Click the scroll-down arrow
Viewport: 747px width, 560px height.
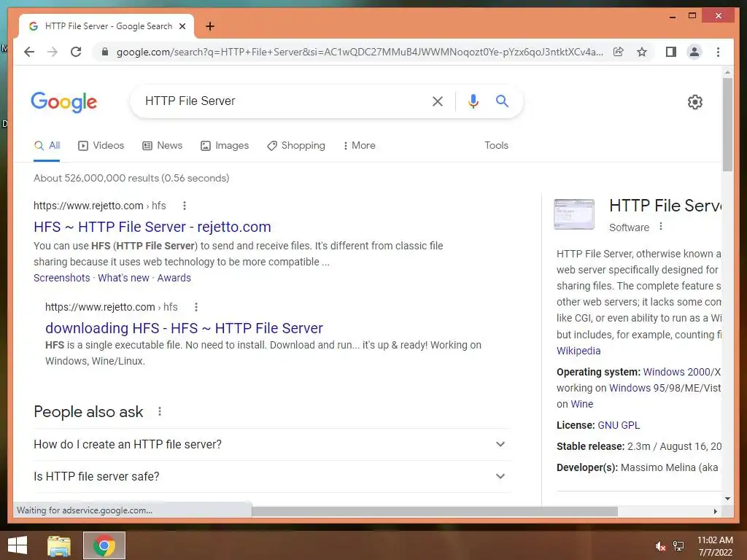click(x=727, y=499)
